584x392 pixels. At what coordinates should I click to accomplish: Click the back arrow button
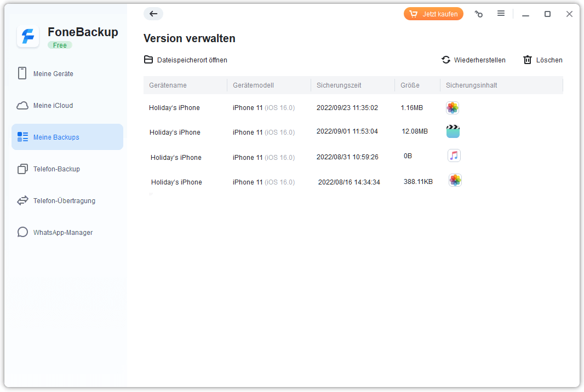pyautogui.click(x=153, y=14)
